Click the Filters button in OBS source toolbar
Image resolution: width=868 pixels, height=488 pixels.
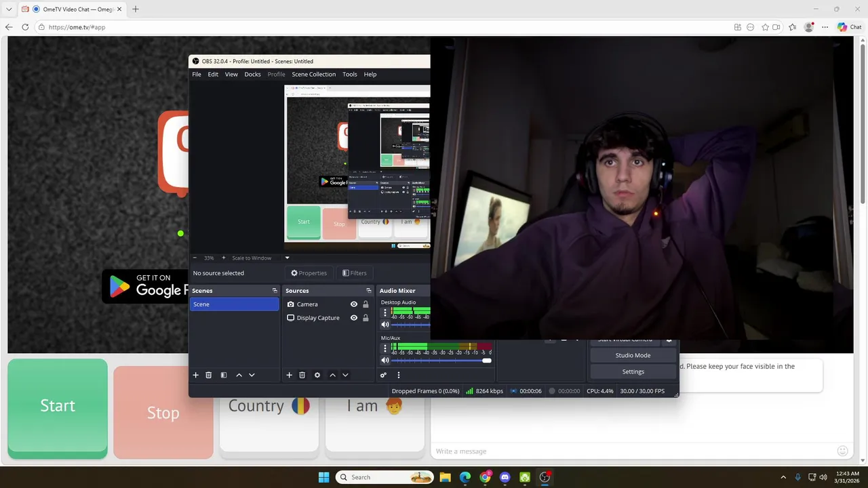(354, 273)
